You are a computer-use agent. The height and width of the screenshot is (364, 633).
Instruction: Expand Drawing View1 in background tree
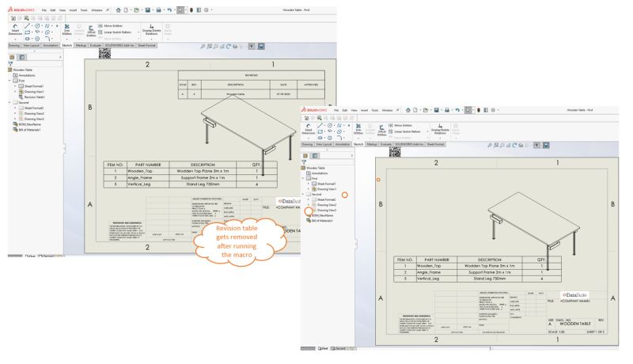point(15,92)
